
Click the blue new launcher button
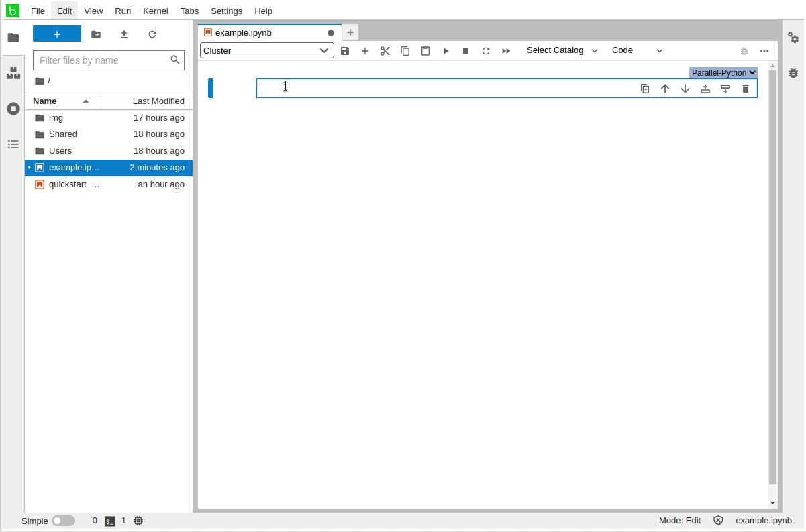point(57,34)
